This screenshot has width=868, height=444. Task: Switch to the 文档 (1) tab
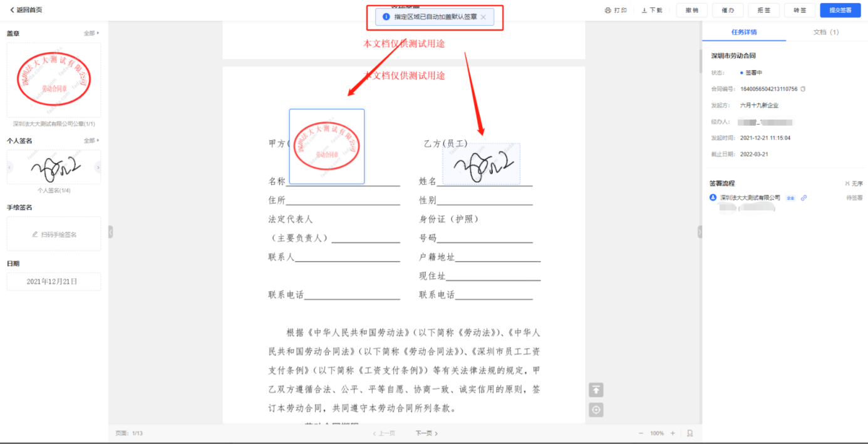pyautogui.click(x=826, y=32)
